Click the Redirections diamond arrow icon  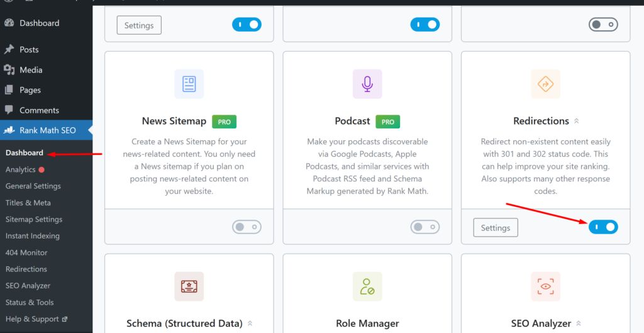pyautogui.click(x=545, y=84)
